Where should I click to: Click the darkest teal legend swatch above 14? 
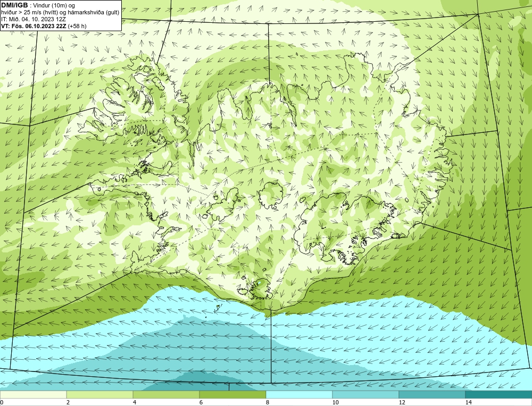[499, 394]
